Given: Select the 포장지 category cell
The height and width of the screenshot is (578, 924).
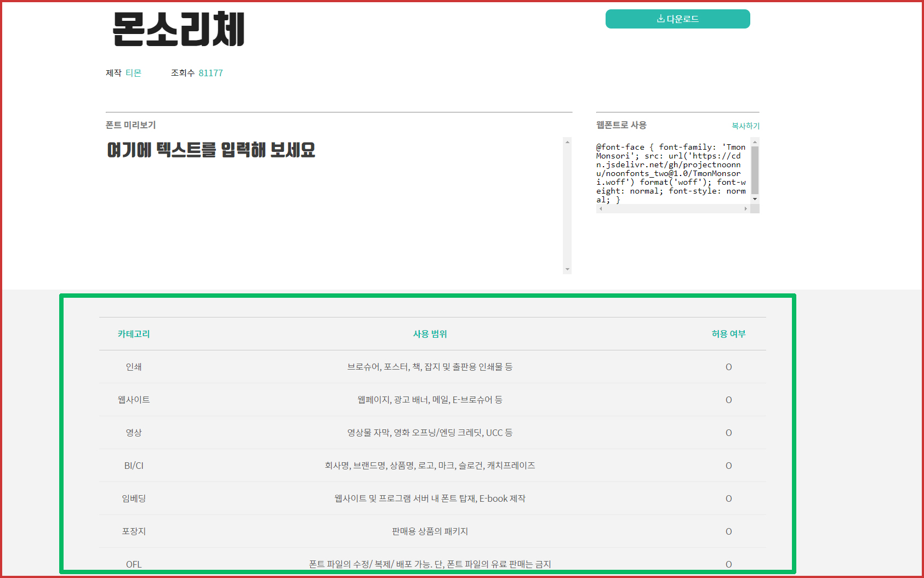Looking at the screenshot, I should click(x=134, y=531).
